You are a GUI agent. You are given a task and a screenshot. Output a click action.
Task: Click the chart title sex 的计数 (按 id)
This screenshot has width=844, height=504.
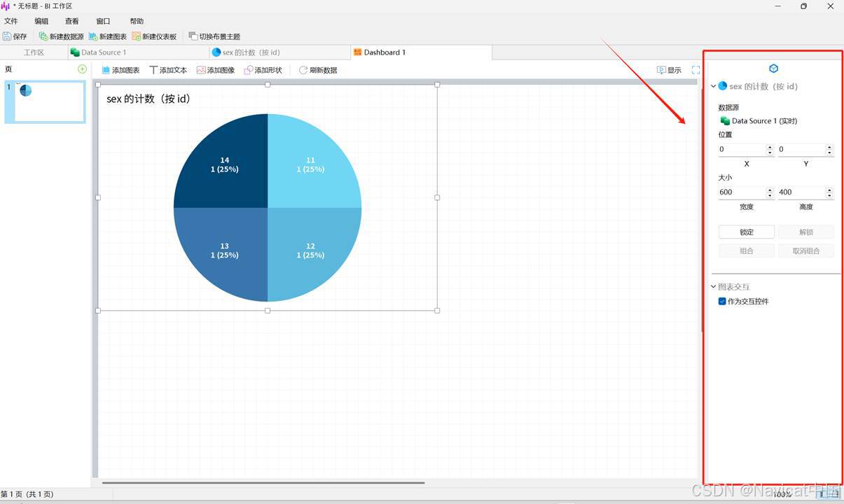click(x=148, y=99)
